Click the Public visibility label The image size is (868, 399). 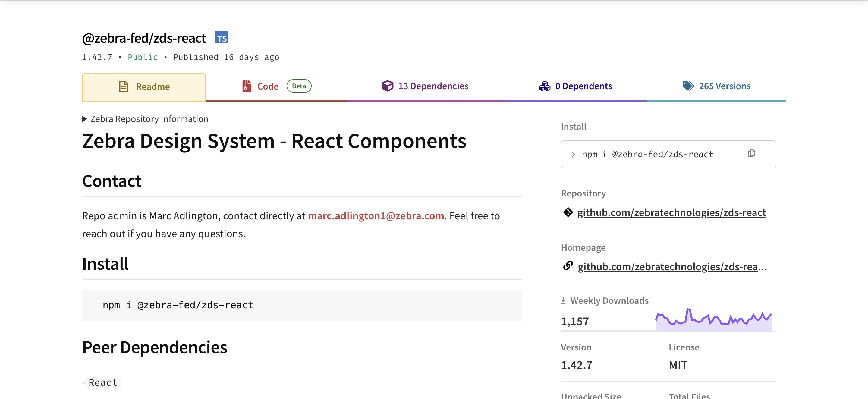(143, 57)
